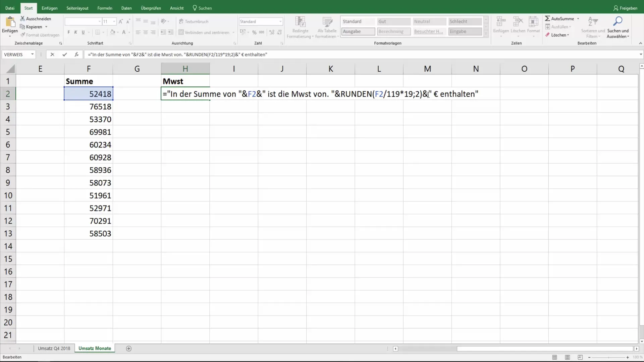This screenshot has height=362, width=644.
Task: Decrease font size icon
Action: tap(128, 21)
